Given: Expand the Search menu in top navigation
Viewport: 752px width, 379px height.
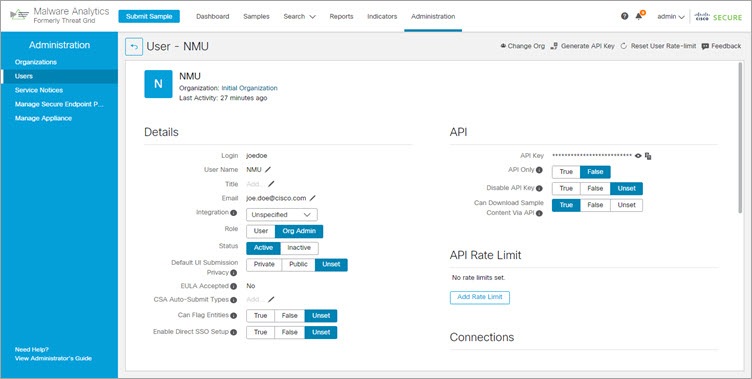Looking at the screenshot, I should 299,16.
